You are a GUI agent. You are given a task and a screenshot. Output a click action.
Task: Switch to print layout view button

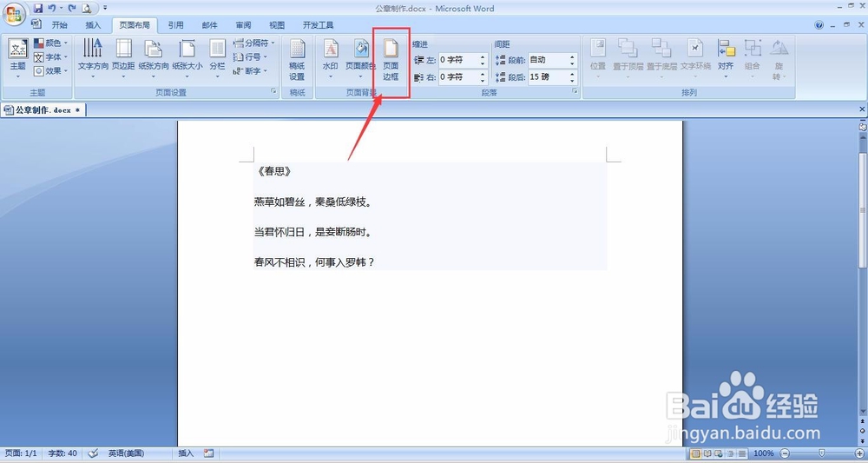pos(695,453)
